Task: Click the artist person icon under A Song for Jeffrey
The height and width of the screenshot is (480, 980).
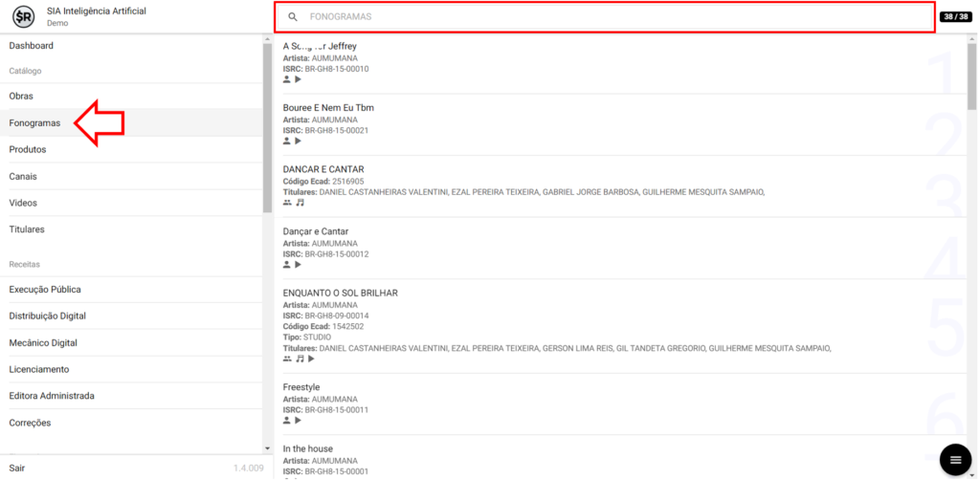Action: [x=287, y=80]
